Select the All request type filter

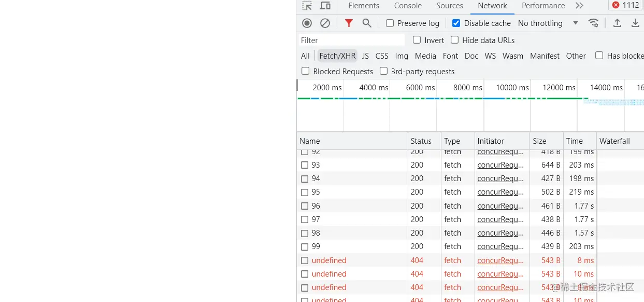tap(305, 56)
